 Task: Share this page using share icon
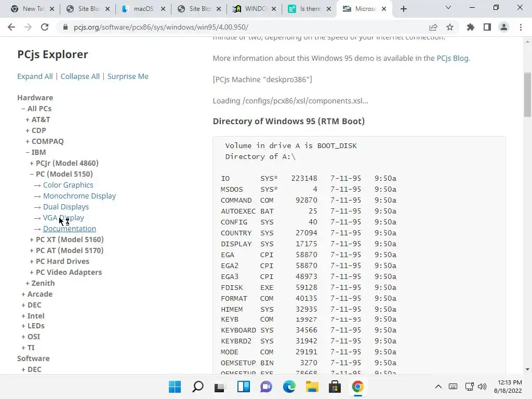tap(433, 27)
